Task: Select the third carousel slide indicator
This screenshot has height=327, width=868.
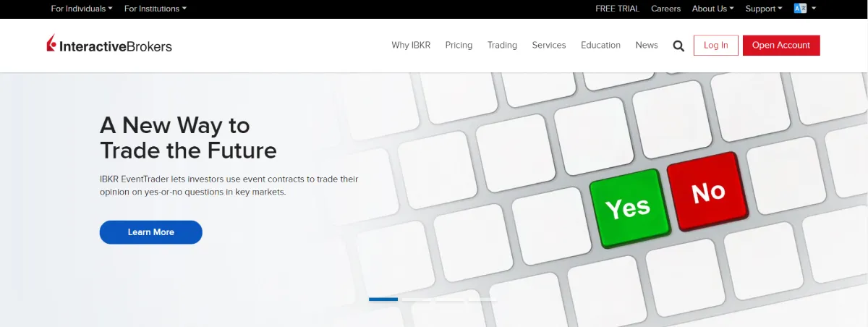Action: (450, 300)
